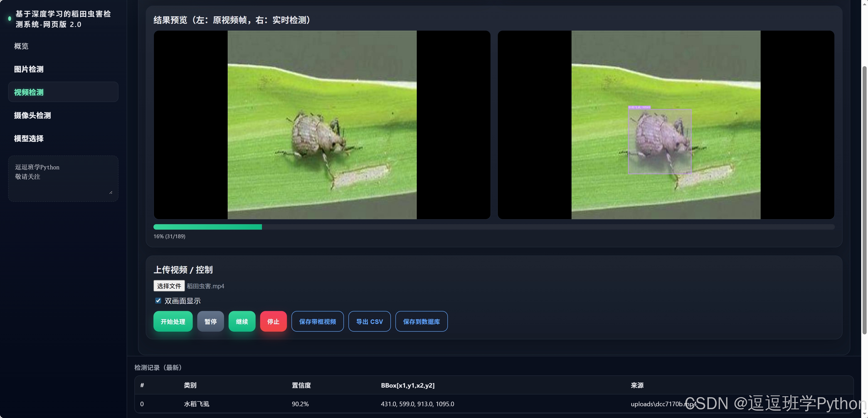868x418 pixels.
Task: Pause processing with the 暂停 button
Action: [x=210, y=321]
